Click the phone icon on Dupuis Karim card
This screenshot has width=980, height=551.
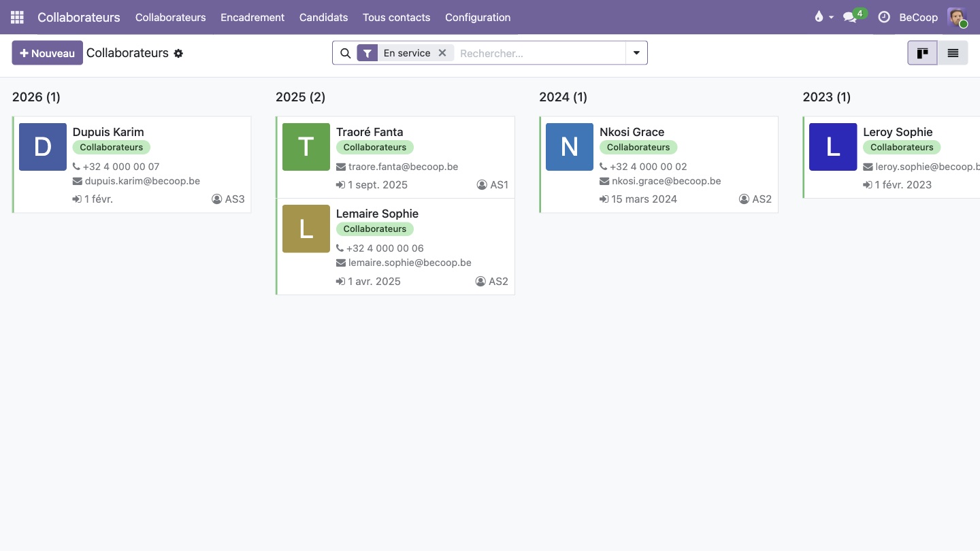76,166
